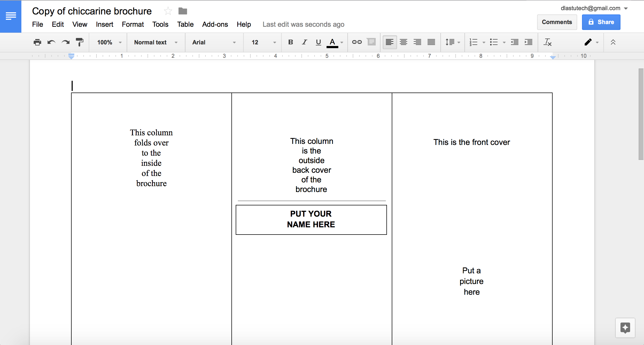This screenshot has width=644, height=345.
Task: Click the Comments button
Action: (557, 21)
